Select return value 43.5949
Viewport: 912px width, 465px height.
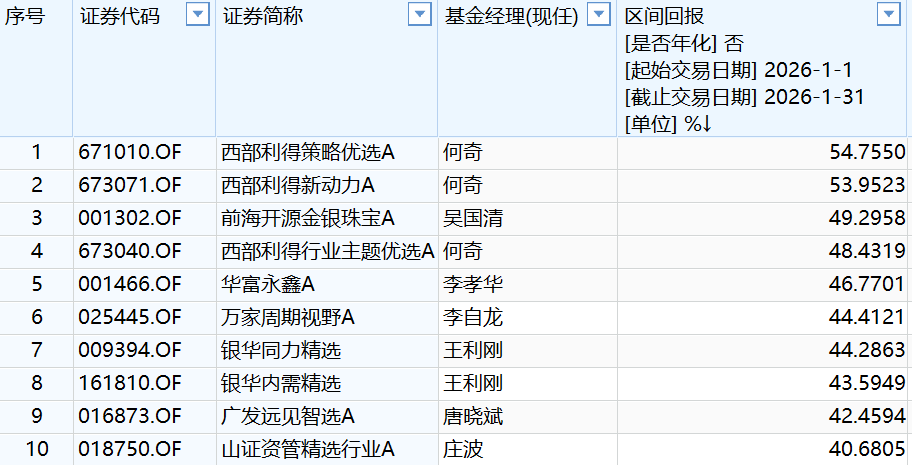click(867, 383)
